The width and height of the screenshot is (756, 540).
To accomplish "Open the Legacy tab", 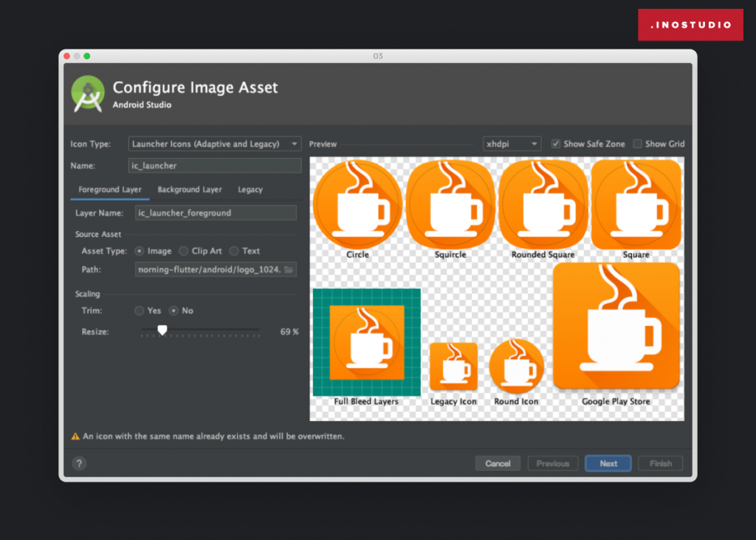I will [250, 190].
